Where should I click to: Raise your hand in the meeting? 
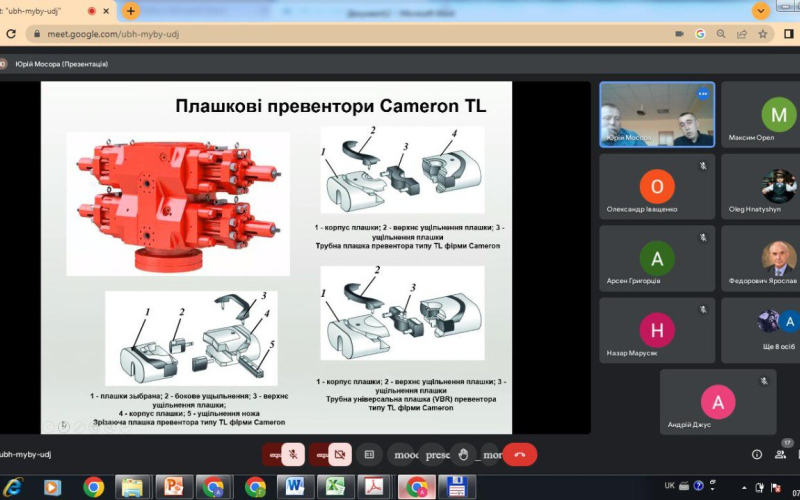463,454
